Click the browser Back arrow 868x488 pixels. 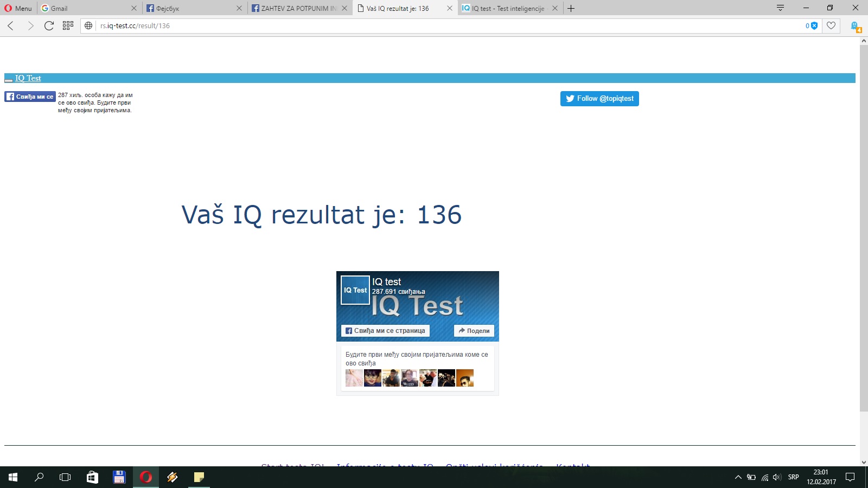11,25
